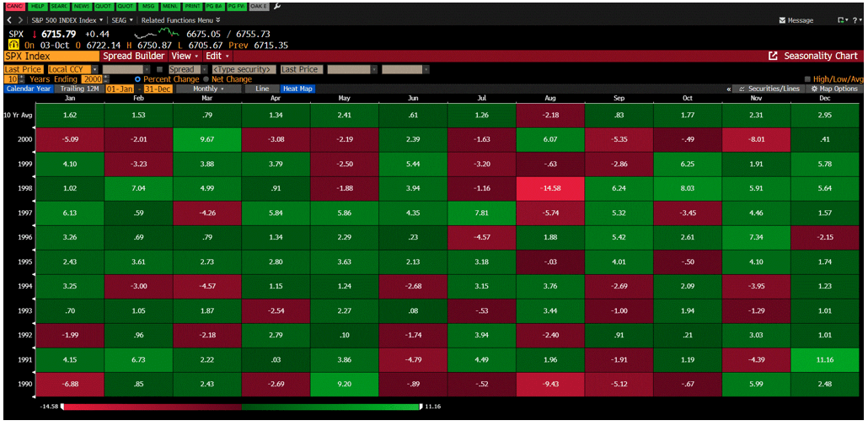Expand the Local CCY dropdown
The height and width of the screenshot is (426, 868).
(x=95, y=69)
